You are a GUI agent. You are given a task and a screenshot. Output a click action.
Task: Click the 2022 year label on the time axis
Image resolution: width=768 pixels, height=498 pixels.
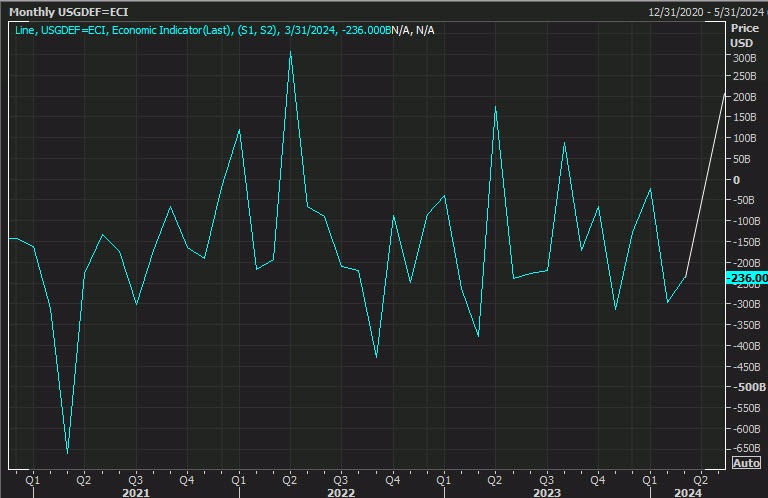click(x=341, y=493)
